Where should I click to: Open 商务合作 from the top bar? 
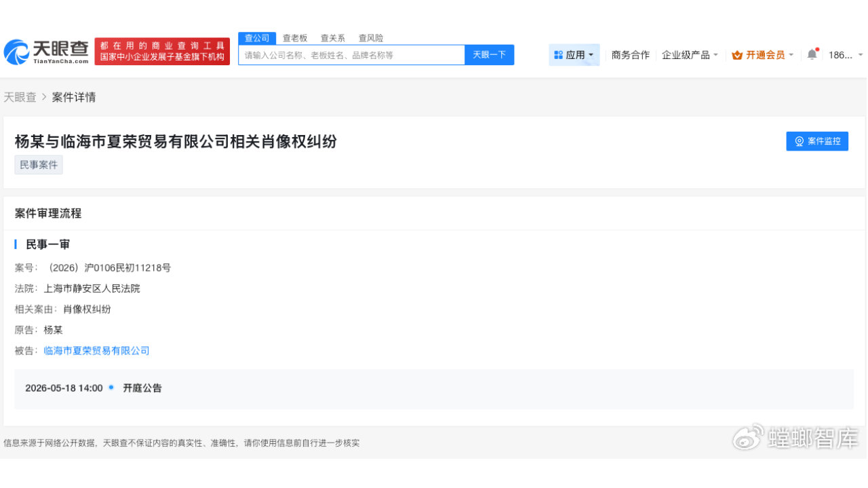tap(630, 54)
